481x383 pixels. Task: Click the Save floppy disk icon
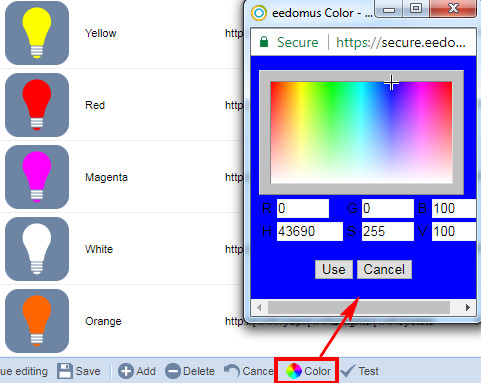point(65,371)
